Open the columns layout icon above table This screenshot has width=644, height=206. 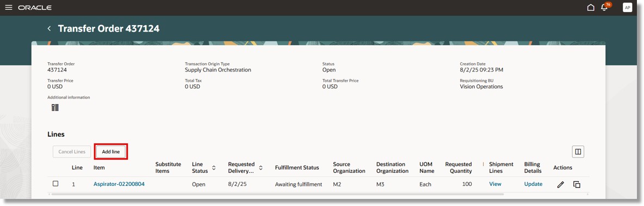[578, 152]
